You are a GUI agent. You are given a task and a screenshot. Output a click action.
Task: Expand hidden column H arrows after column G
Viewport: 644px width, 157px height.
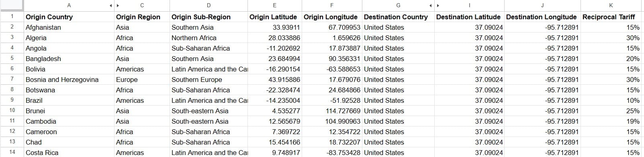point(435,6)
